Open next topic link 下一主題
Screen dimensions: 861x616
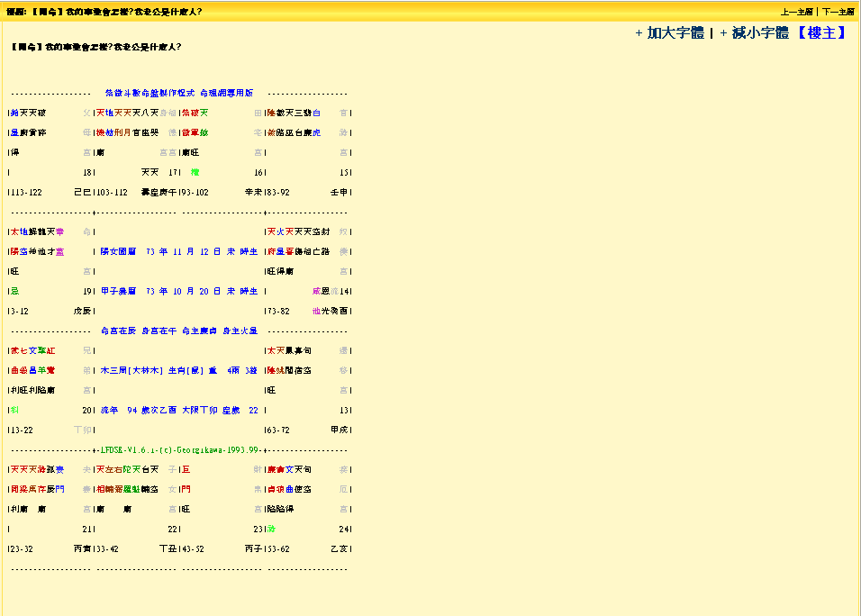click(837, 13)
